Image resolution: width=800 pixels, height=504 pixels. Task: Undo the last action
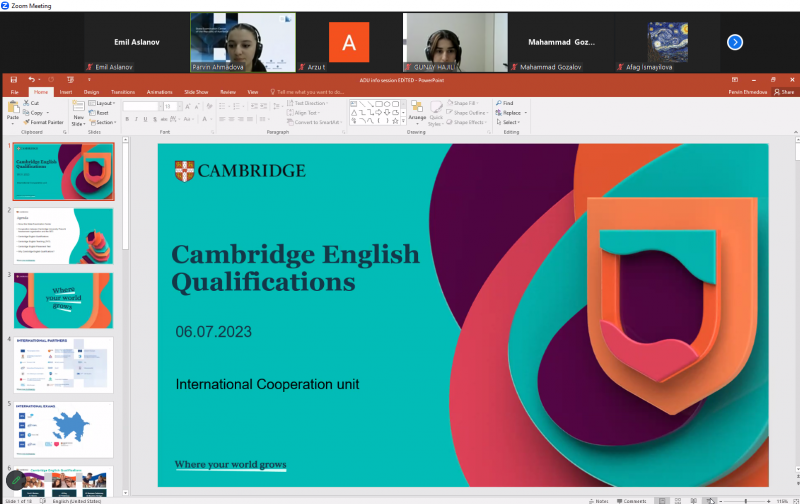(x=32, y=80)
